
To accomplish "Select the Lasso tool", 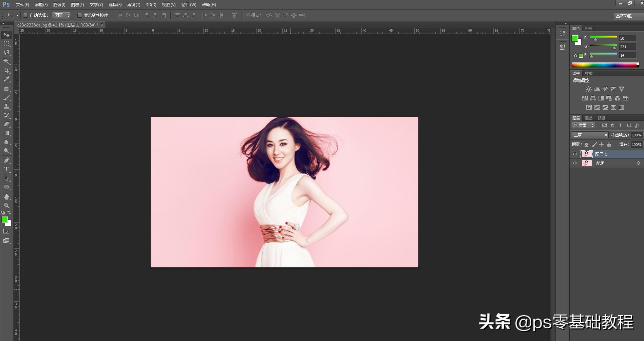I will pos(6,53).
